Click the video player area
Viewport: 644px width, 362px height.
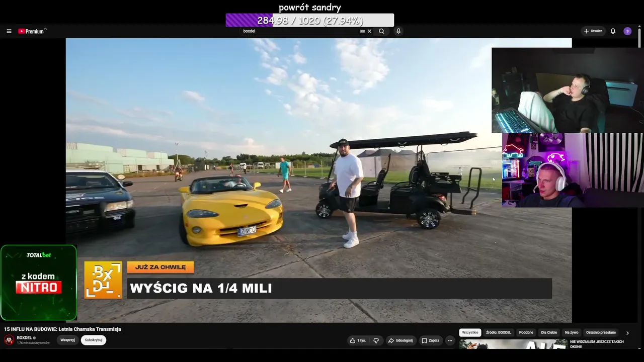click(x=318, y=180)
